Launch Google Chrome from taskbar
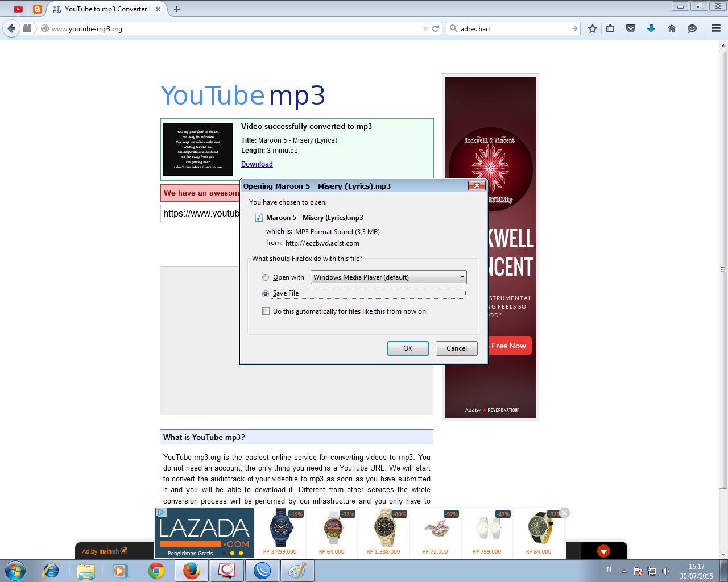 [x=156, y=571]
